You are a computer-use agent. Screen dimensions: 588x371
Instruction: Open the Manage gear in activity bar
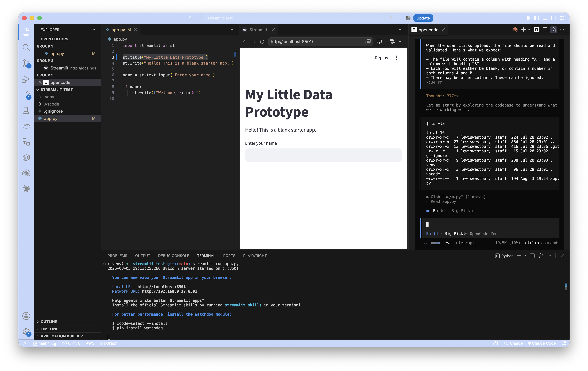(26, 332)
